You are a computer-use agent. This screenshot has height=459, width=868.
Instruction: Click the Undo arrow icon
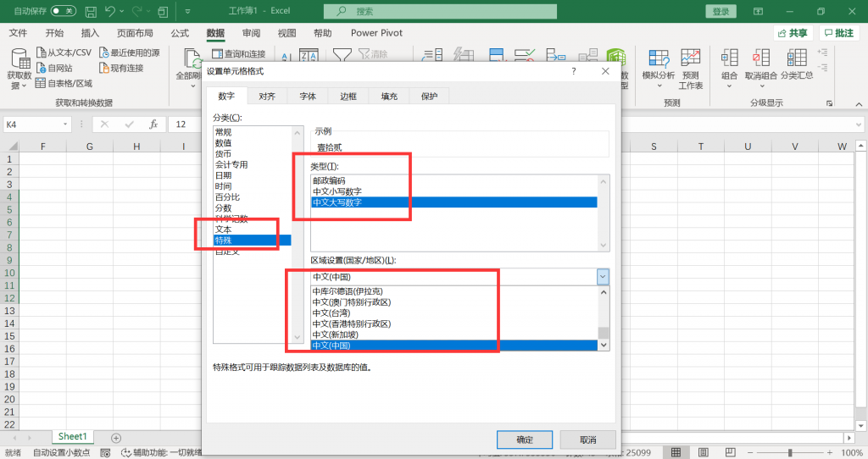[x=109, y=11]
